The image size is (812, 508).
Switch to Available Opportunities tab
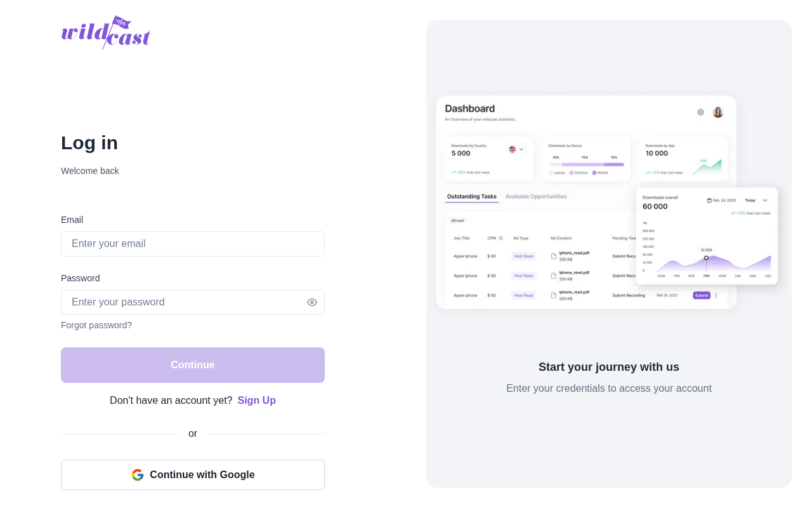536,197
